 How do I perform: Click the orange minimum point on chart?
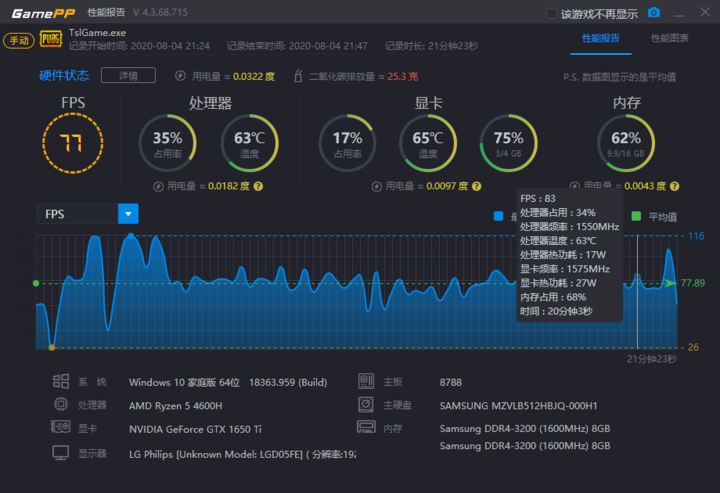click(x=52, y=347)
